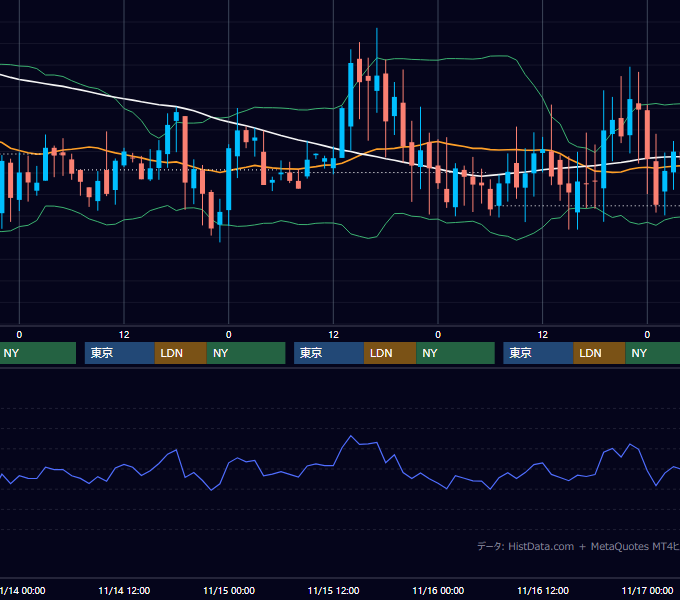680x600 pixels.
Task: Select the 東京 session block on 11/16
Action: tap(538, 353)
